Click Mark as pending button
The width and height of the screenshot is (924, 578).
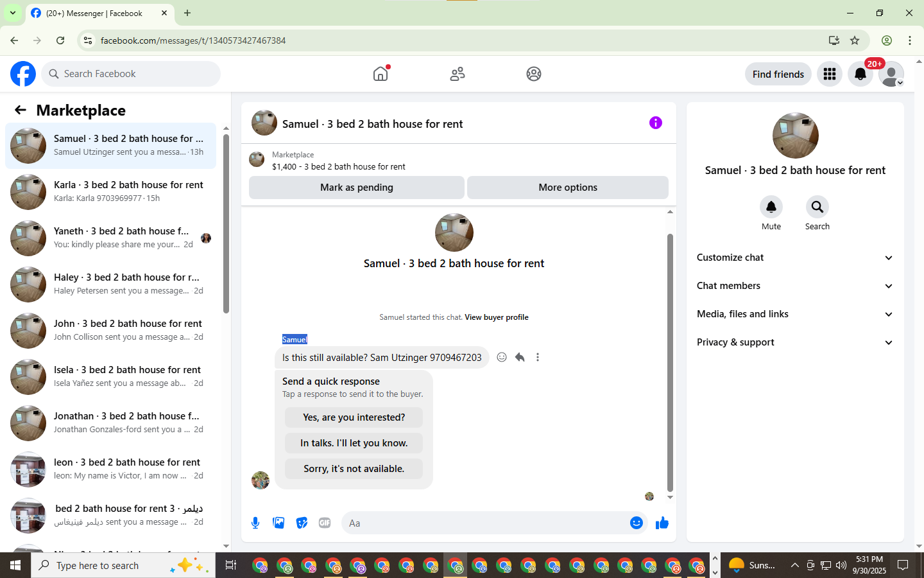click(357, 188)
